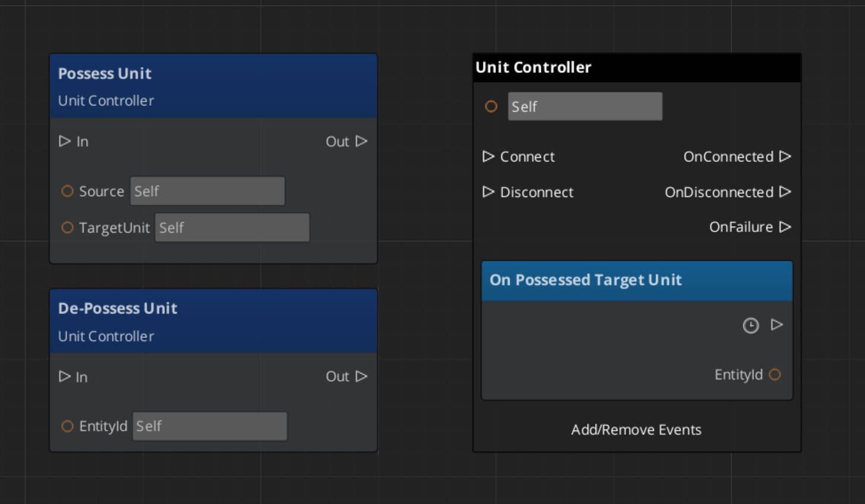The width and height of the screenshot is (865, 504).
Task: Click the EntityId input pin on De-Possess Unit
Action: coord(68,426)
